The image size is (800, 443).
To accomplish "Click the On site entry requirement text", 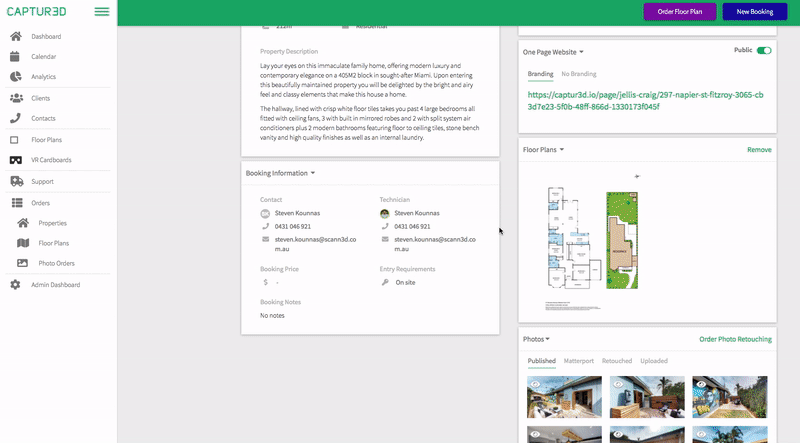I will point(405,282).
